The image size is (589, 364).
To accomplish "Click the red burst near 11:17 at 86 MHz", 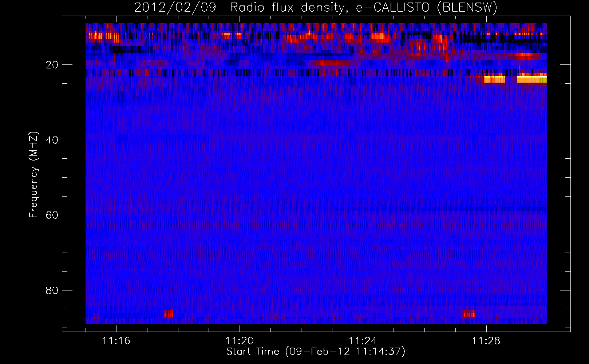I will (x=168, y=313).
